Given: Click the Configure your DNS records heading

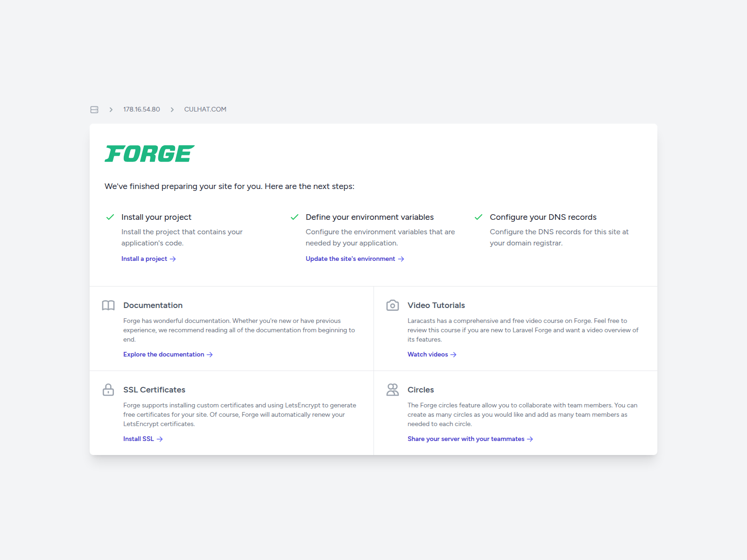Looking at the screenshot, I should point(543,217).
